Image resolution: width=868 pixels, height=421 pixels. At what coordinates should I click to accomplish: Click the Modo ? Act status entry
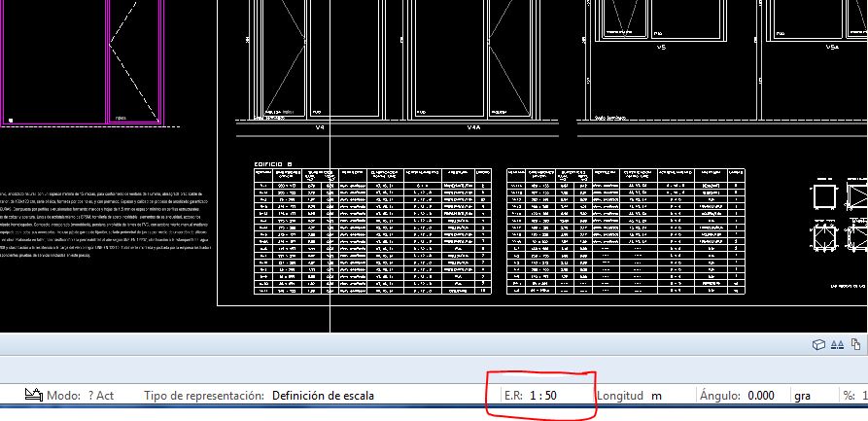coord(81,396)
